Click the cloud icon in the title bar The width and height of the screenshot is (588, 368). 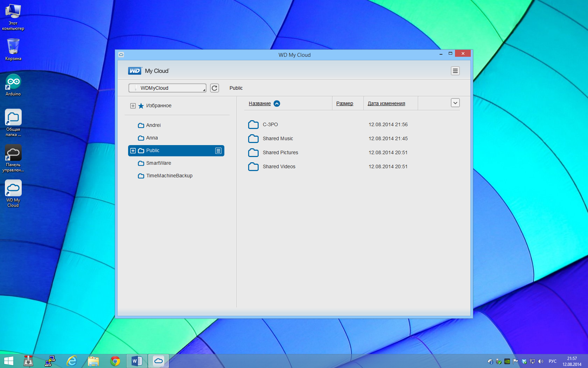pyautogui.click(x=121, y=55)
